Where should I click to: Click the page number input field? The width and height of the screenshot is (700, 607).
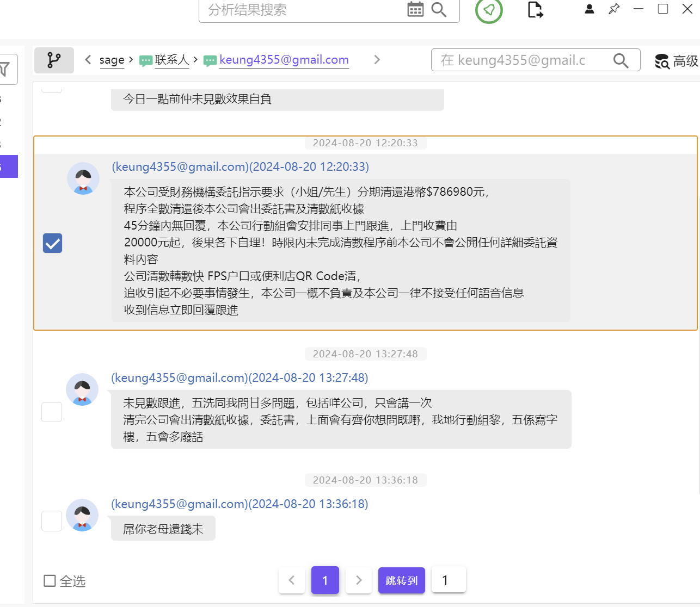tap(449, 580)
